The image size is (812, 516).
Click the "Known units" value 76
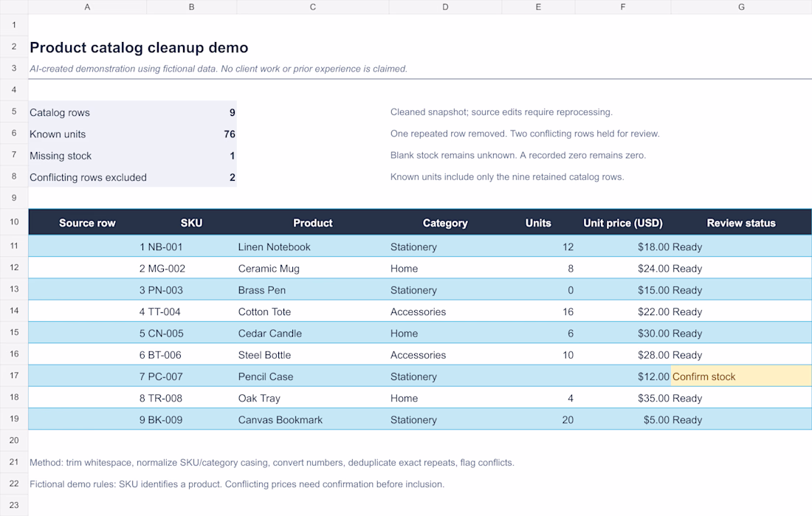230,134
